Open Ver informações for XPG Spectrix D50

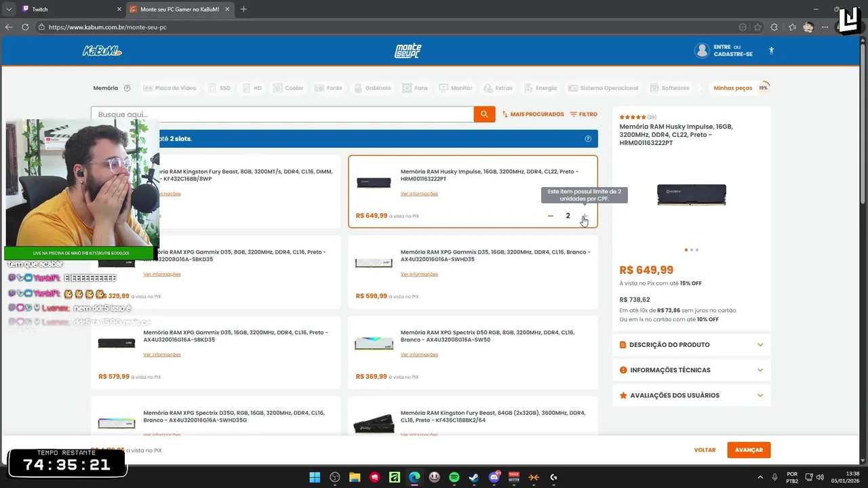click(x=419, y=355)
